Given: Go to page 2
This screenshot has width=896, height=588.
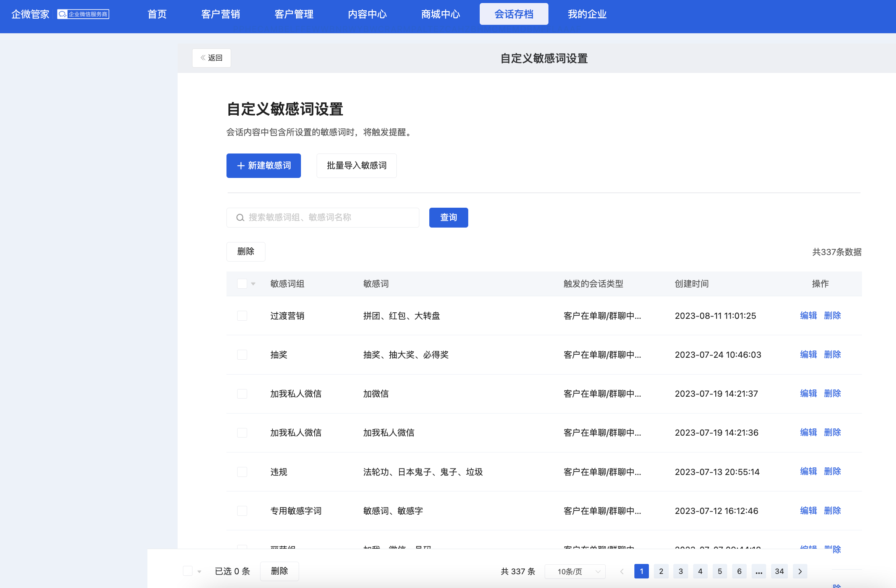Looking at the screenshot, I should [661, 571].
